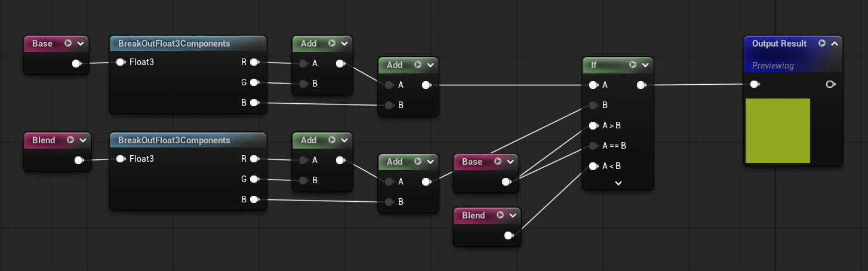Click output pin of Blend node feeding If A<B
Screen dimensions: 868x271
pos(509,236)
